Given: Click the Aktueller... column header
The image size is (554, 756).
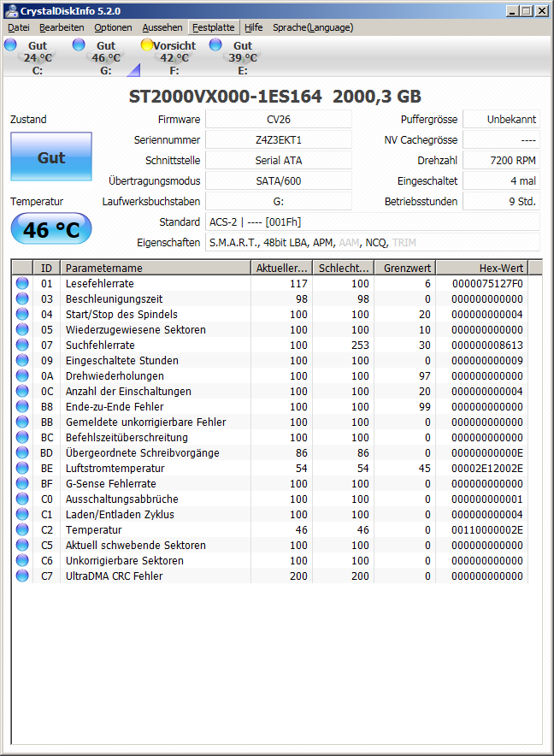Looking at the screenshot, I should [x=281, y=268].
